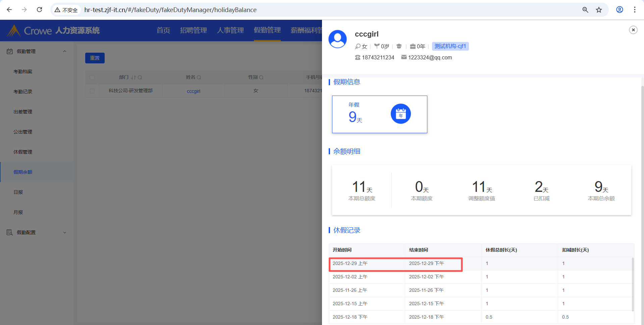Open the browser three-dot menu
This screenshot has width=644, height=325.
(x=635, y=10)
